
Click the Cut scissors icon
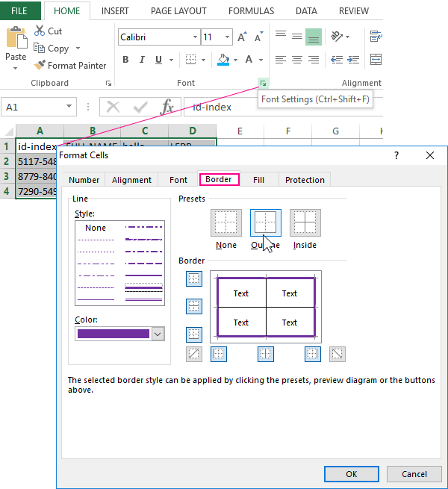pyautogui.click(x=40, y=31)
